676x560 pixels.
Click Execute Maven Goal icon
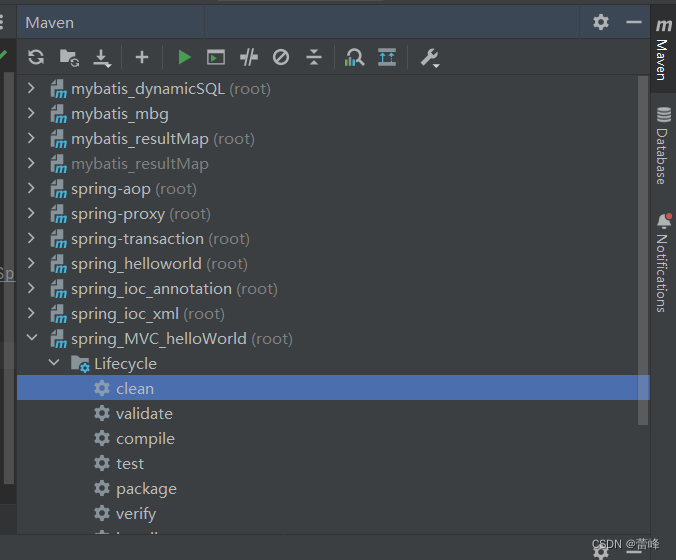216,57
